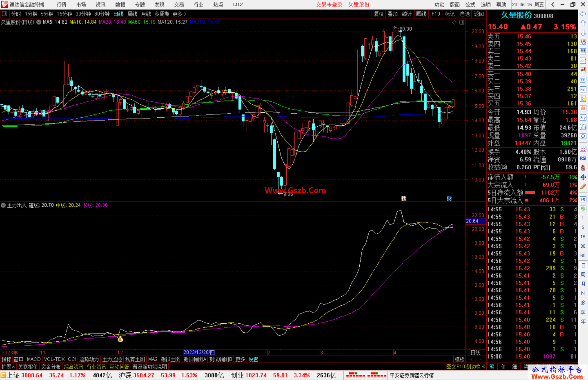Switch to 月 monthly period in right sidebar
The width and height of the screenshot is (588, 380).
click(x=583, y=284)
